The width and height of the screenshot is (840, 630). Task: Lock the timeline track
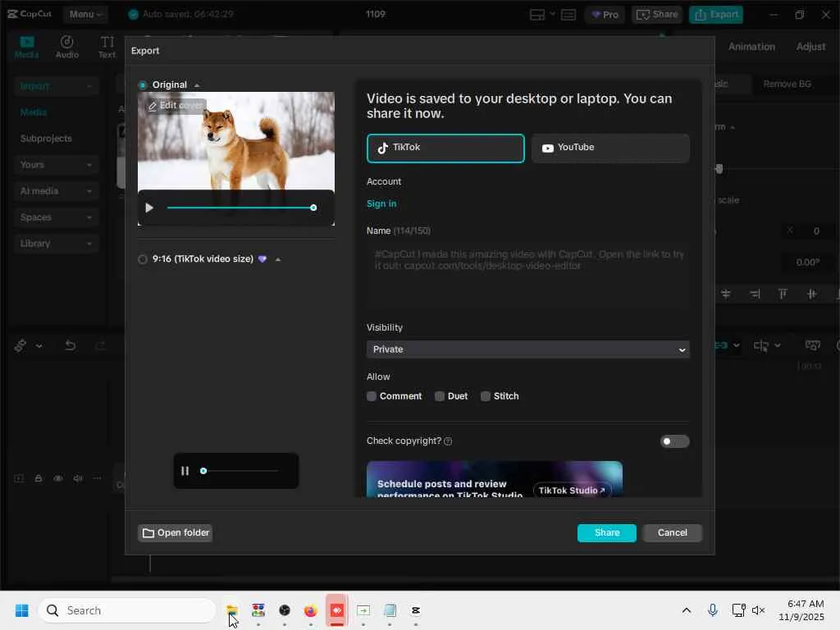pyautogui.click(x=39, y=478)
